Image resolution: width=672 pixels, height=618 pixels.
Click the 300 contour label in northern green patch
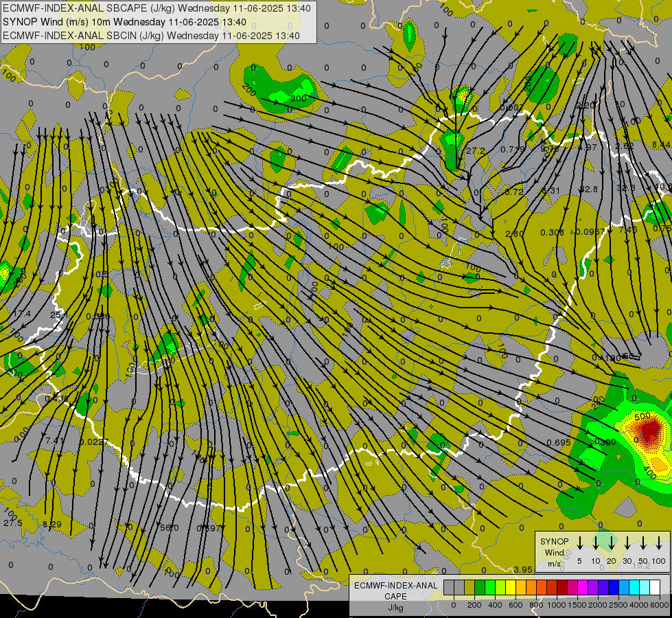pos(299,98)
